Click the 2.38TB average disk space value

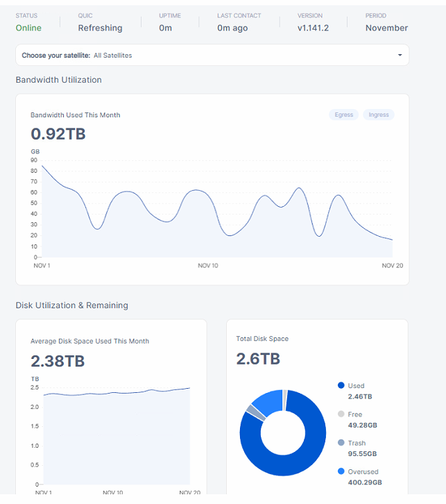tap(58, 360)
